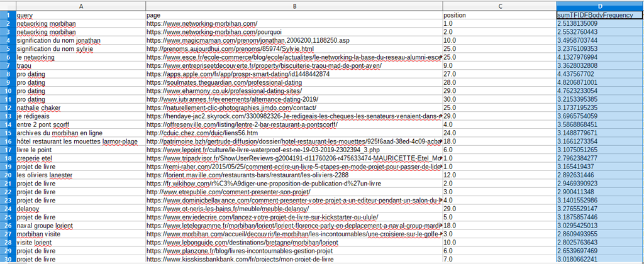Click the kisskissbankbank.com URL cell
Screen dimensions: 644x264
[x=294, y=259]
